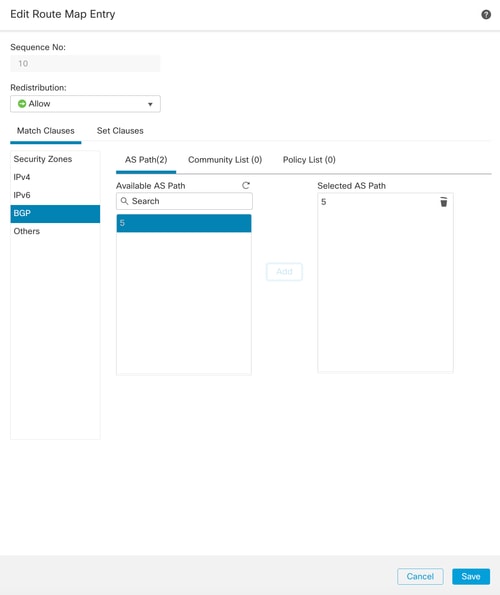Save the route map entry
The image size is (500, 595).
click(x=471, y=576)
